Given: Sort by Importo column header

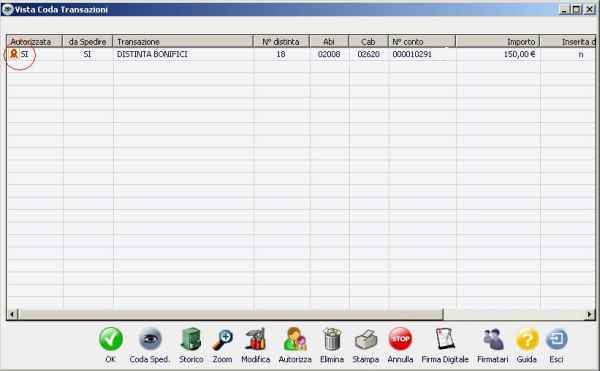Looking at the screenshot, I should coord(497,41).
